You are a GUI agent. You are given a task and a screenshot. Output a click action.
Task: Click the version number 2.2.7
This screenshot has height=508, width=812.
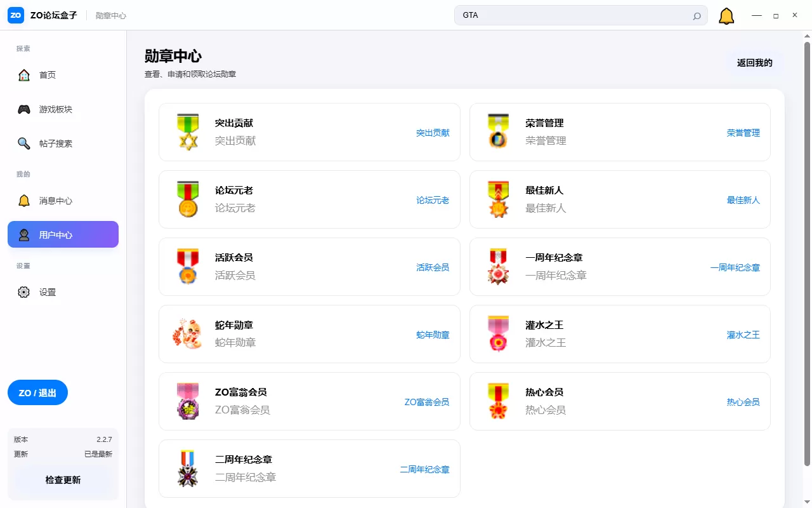tap(104, 439)
